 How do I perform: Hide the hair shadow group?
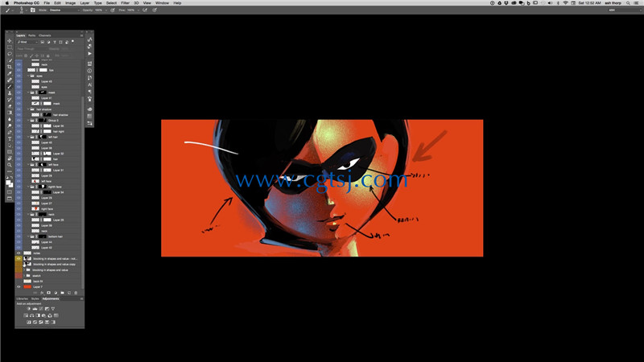point(19,109)
